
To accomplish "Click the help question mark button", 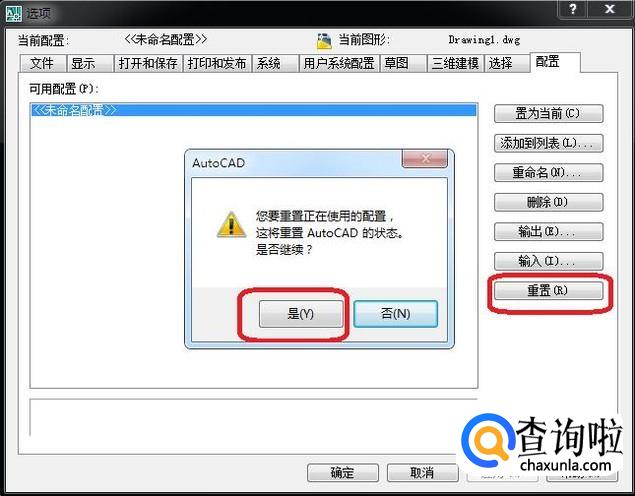I will (x=573, y=10).
